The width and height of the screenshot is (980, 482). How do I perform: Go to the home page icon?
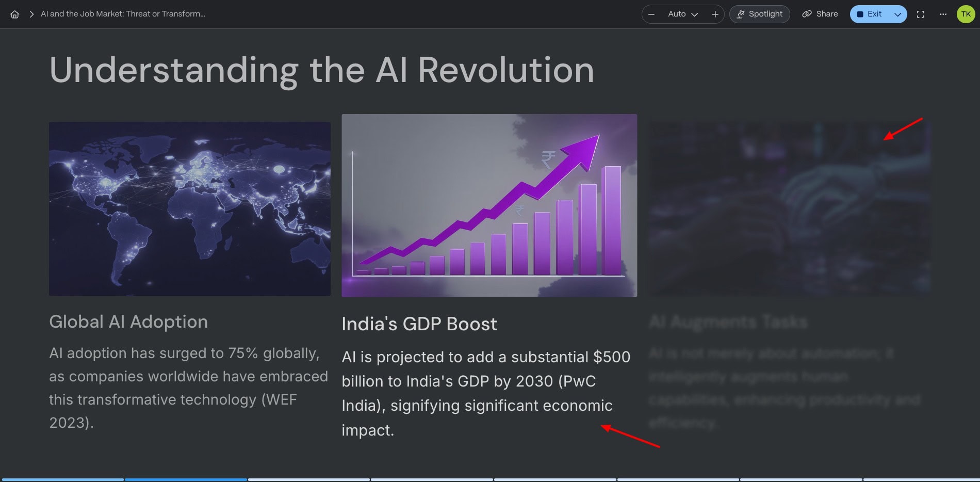15,14
